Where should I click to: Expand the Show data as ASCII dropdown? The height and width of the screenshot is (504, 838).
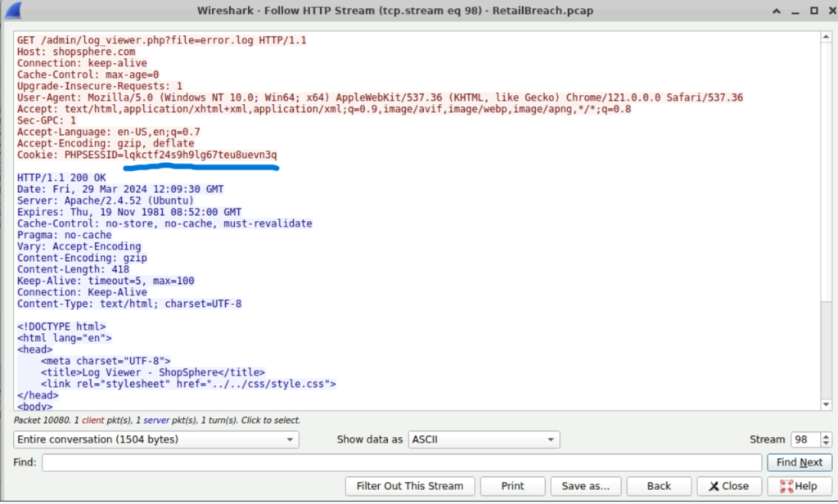pos(483,439)
